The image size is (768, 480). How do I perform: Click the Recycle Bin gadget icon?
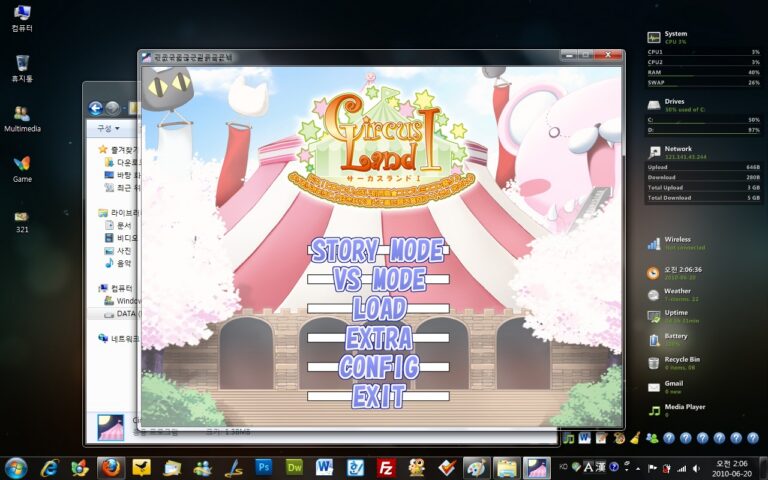(x=653, y=363)
